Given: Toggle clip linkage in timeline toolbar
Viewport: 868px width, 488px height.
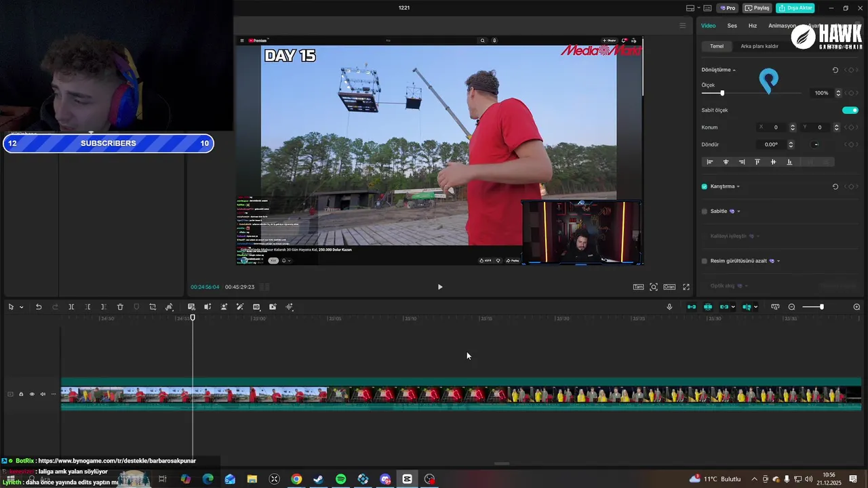Looking at the screenshot, I should click(724, 307).
